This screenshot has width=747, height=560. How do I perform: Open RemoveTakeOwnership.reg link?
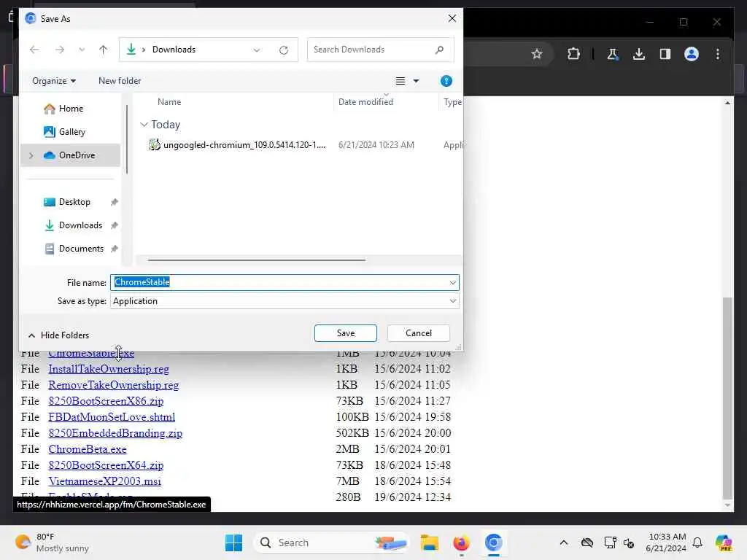click(113, 385)
